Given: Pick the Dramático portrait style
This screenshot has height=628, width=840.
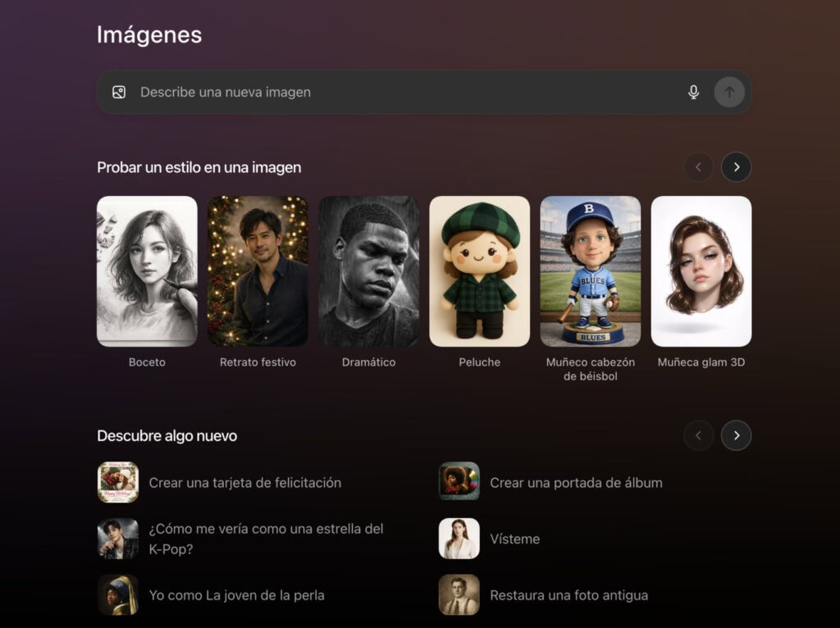Looking at the screenshot, I should click(368, 271).
